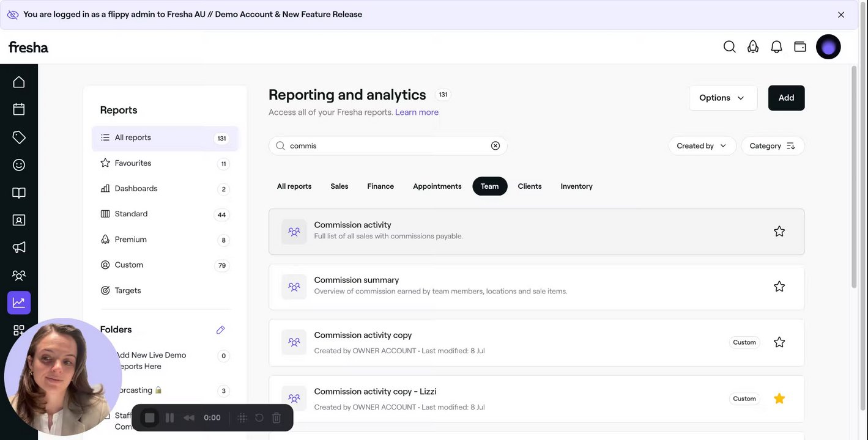Open the wallet icon in header
The width and height of the screenshot is (868, 440).
point(800,46)
